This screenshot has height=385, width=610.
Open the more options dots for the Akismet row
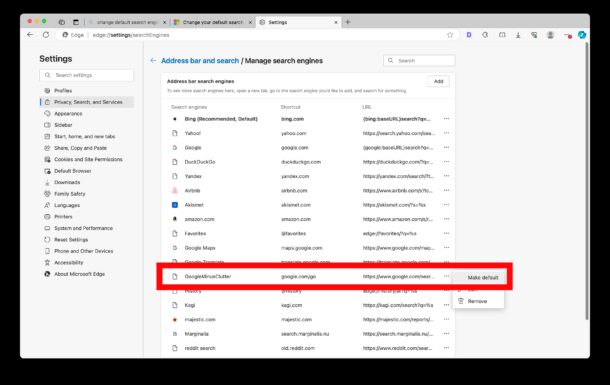(446, 205)
